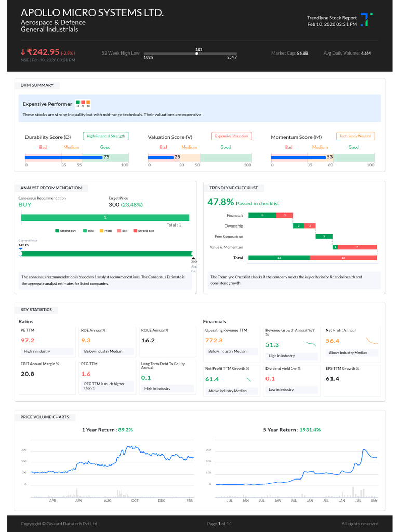The height and width of the screenshot is (532, 399).
Task: Select the KEY STATISTICS header
Action: (36, 310)
